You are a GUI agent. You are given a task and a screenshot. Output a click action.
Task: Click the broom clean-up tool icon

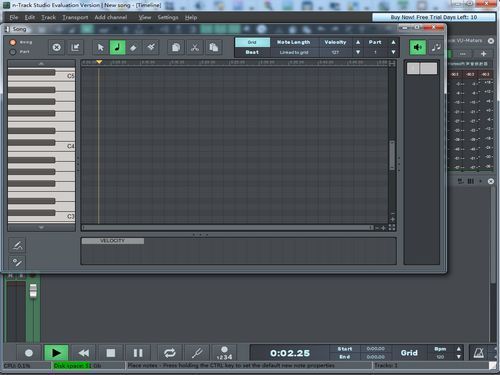pyautogui.click(x=151, y=48)
